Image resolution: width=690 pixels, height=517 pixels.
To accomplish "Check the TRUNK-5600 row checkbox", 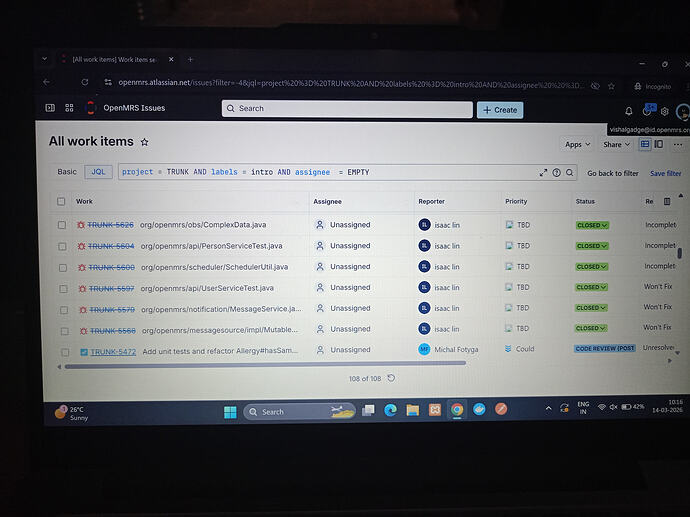I will pyautogui.click(x=63, y=268).
